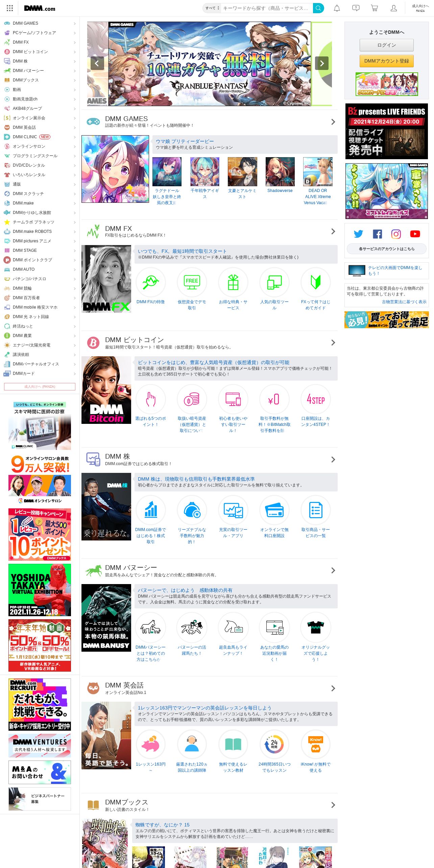The image size is (434, 868).
Task: Select DMM STAGE in the sidebar
Action: click(40, 250)
